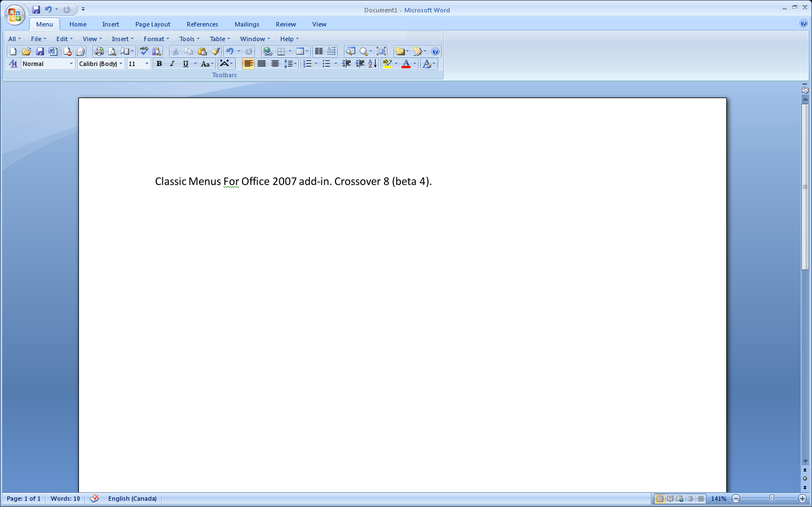Expand the Insert Table dropdown

(307, 51)
